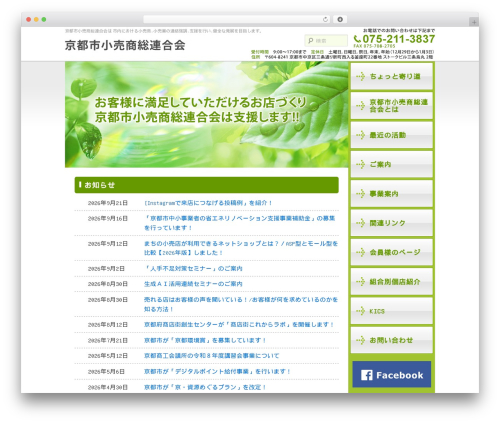Open デジタルポイント給付事業 news link

pyautogui.click(x=217, y=371)
